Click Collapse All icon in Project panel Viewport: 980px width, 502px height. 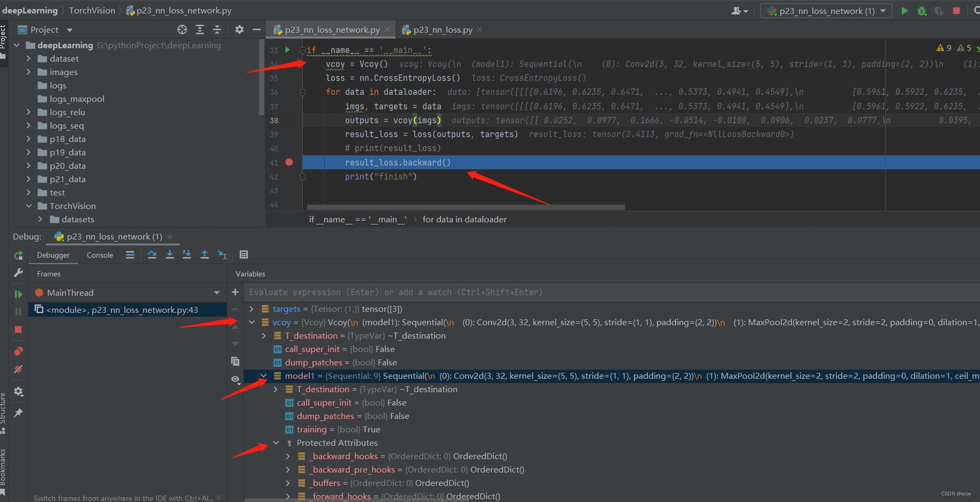tap(217, 29)
